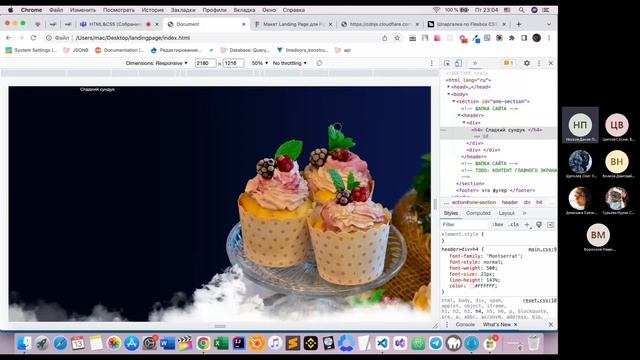This screenshot has width=640, height=360.
Task: Collapse the header element node
Action: (459, 116)
